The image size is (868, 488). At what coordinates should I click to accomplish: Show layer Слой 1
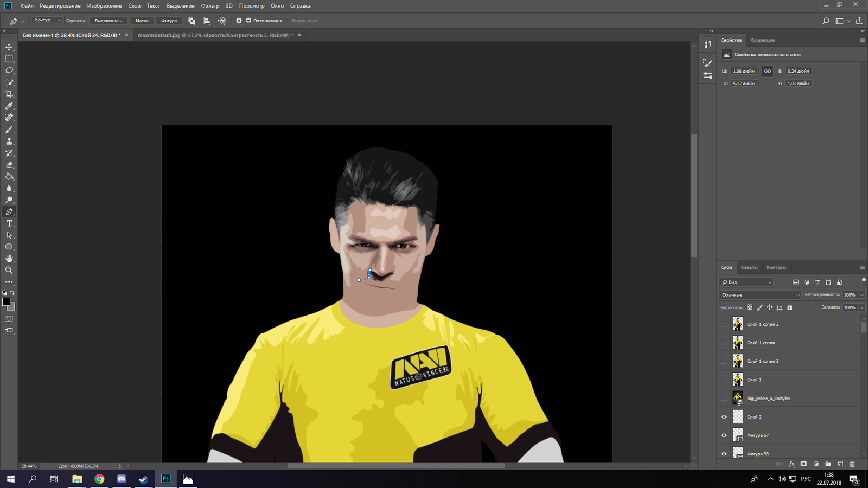pos(724,380)
